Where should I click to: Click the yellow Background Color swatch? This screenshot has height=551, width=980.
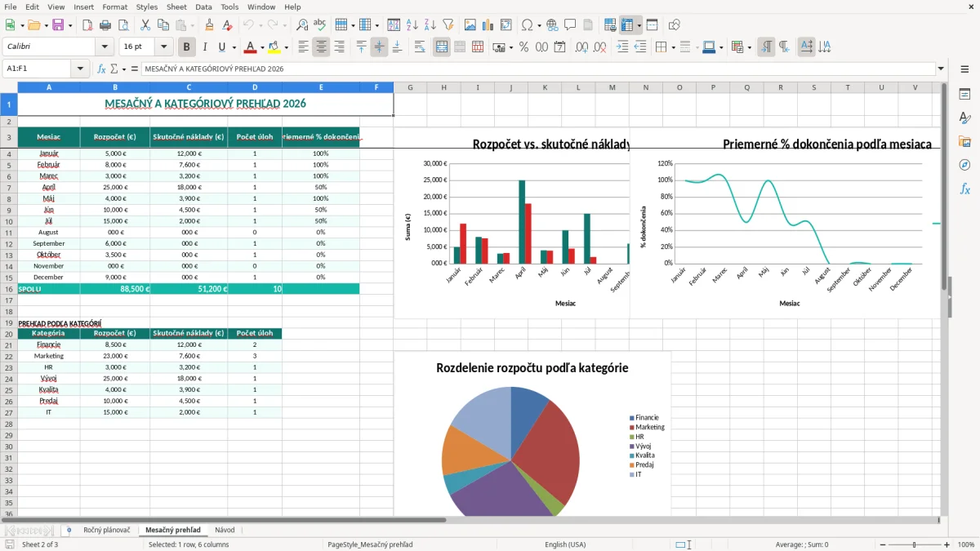274,47
